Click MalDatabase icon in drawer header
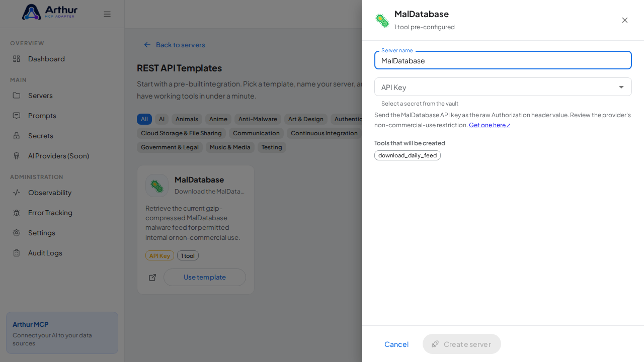 pyautogui.click(x=382, y=20)
